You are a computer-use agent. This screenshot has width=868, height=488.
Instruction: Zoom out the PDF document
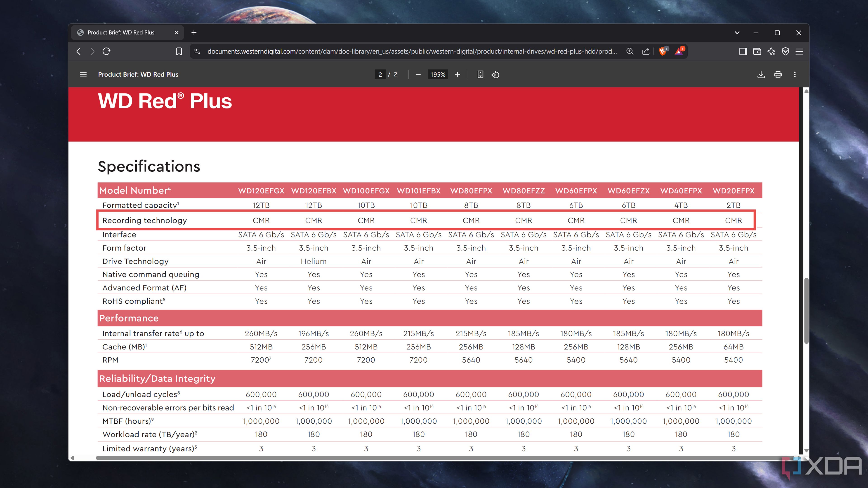(418, 74)
